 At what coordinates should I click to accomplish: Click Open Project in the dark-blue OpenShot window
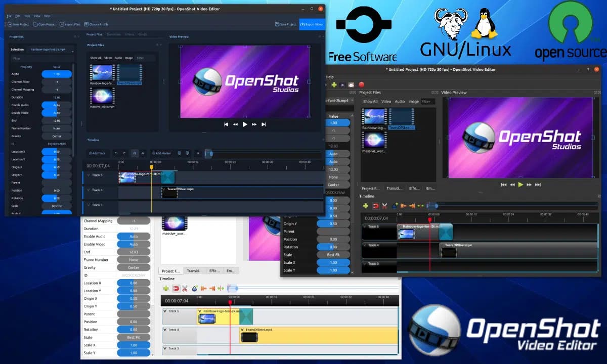44,24
